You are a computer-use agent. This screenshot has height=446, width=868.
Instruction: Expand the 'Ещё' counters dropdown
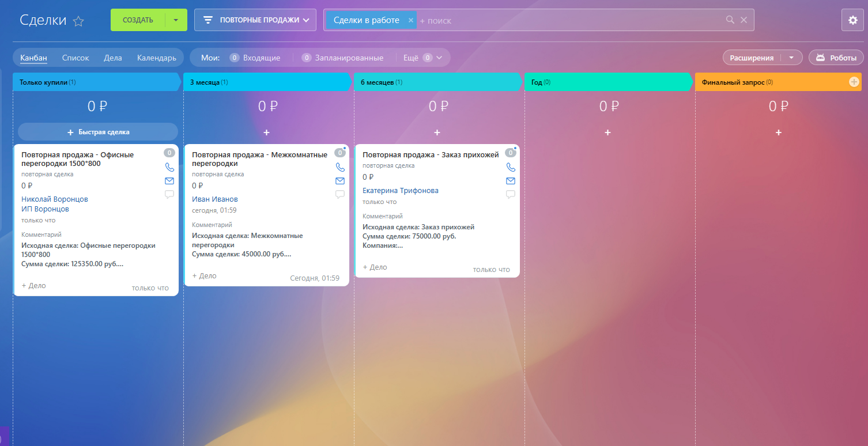427,58
